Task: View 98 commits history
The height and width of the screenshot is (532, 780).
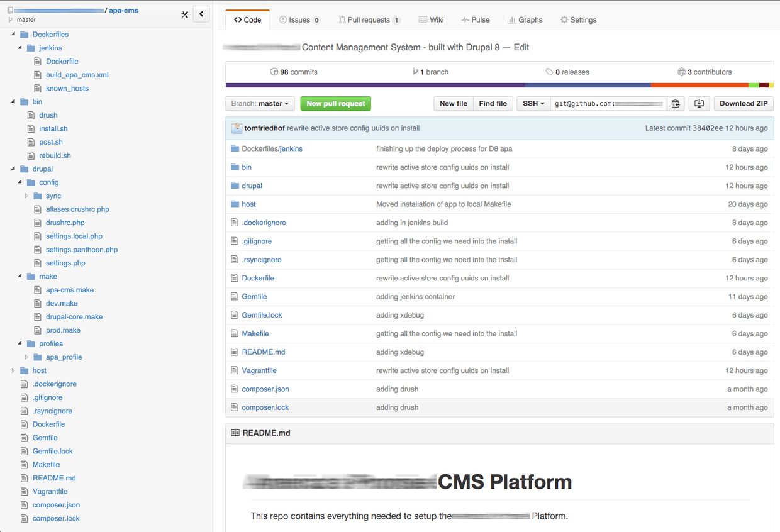Action: 294,72
